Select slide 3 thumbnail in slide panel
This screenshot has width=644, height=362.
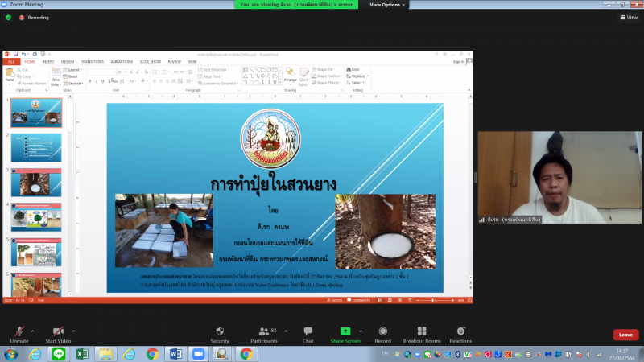tap(35, 183)
